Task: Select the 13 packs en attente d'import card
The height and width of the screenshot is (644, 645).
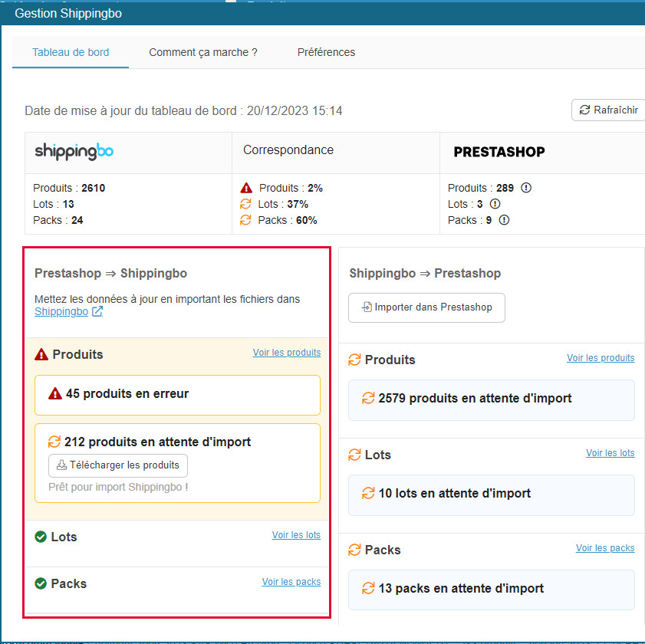Action: [492, 590]
